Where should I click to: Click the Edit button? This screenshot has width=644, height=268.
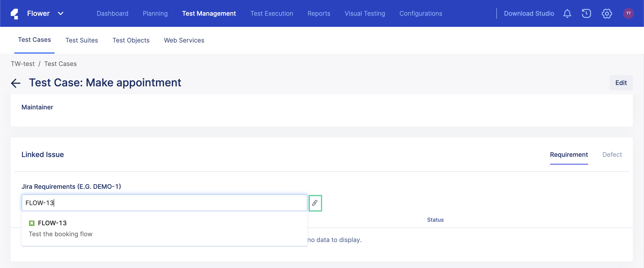pos(621,83)
